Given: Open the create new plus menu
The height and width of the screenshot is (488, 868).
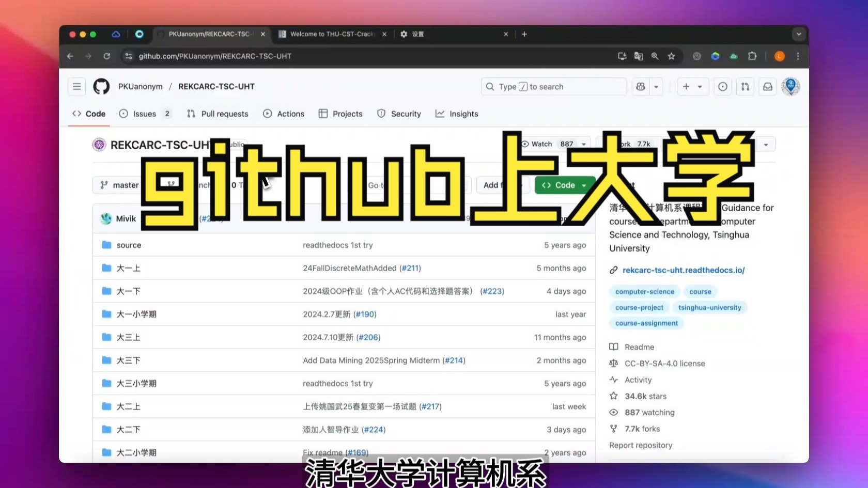Looking at the screenshot, I should pyautogui.click(x=692, y=87).
